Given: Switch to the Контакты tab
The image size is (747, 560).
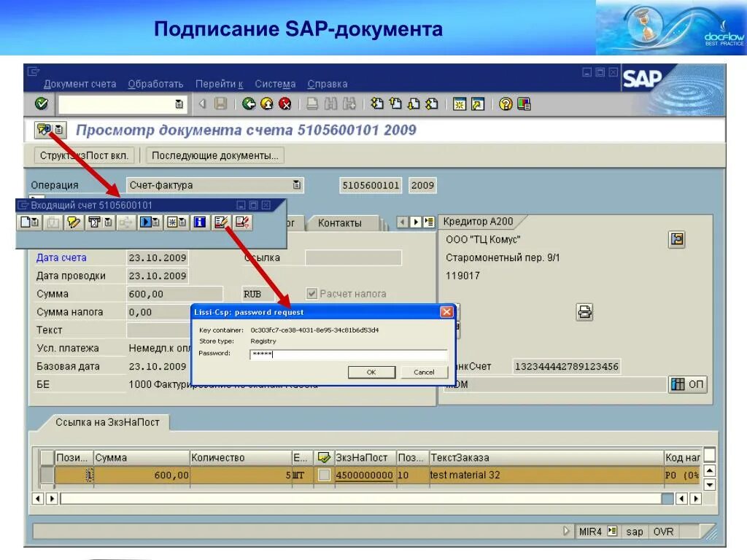Looking at the screenshot, I should click(340, 223).
